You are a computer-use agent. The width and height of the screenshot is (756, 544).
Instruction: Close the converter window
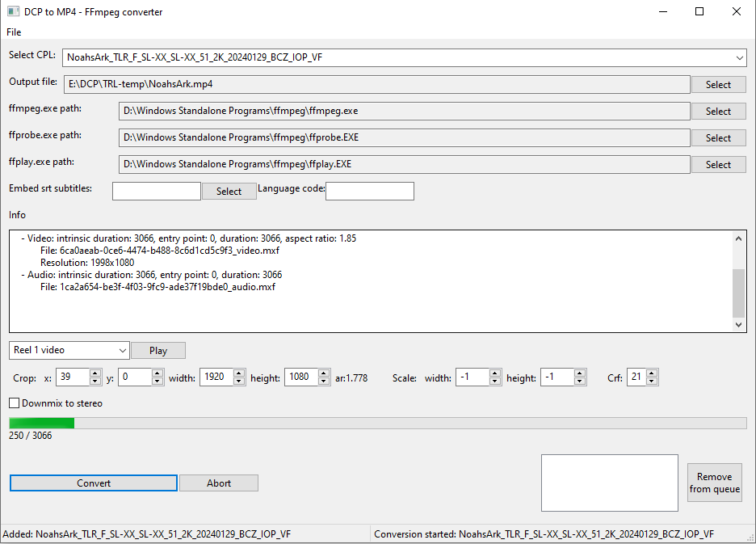[737, 11]
